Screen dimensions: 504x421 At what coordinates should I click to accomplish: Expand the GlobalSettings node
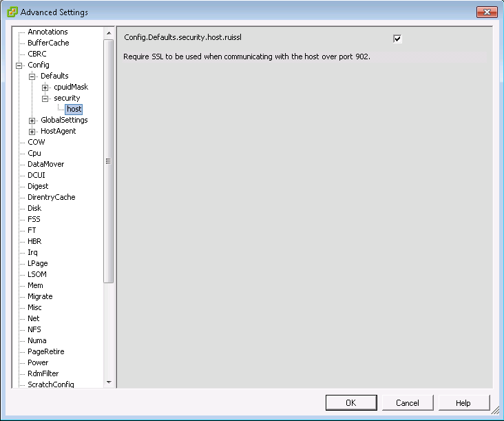click(x=32, y=121)
